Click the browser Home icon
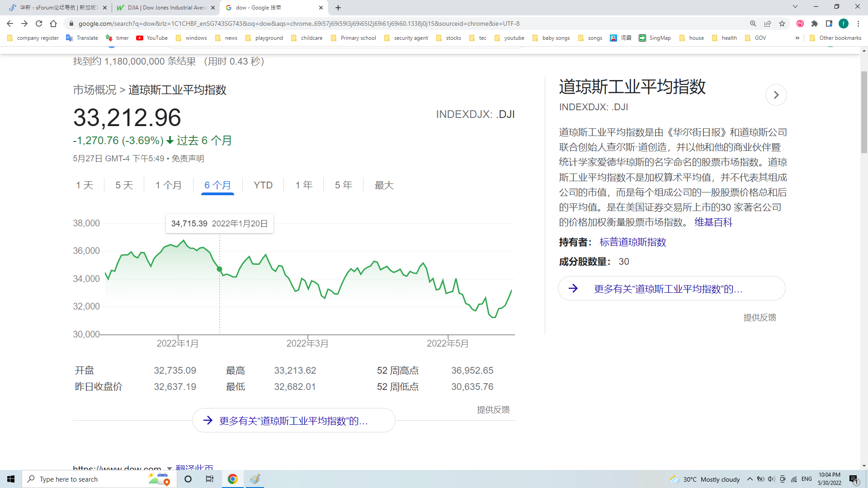868x488 pixels. tap(53, 23)
